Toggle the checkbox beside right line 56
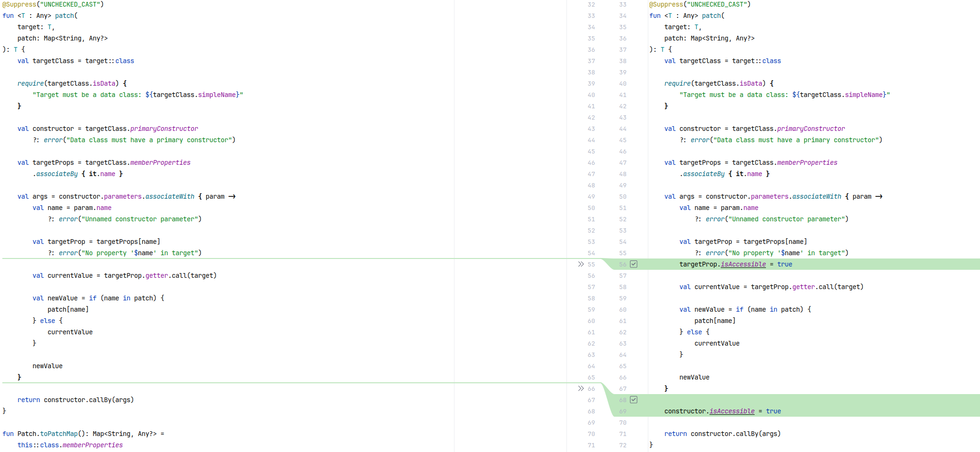 (x=634, y=264)
